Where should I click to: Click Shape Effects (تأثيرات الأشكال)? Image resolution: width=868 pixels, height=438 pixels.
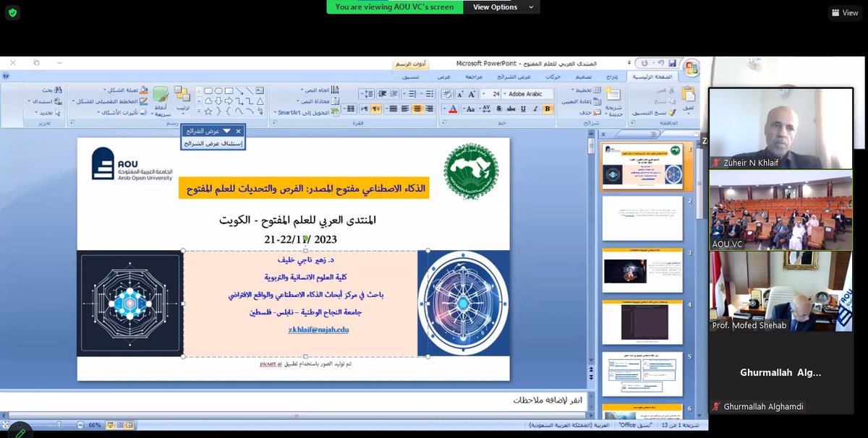[124, 112]
